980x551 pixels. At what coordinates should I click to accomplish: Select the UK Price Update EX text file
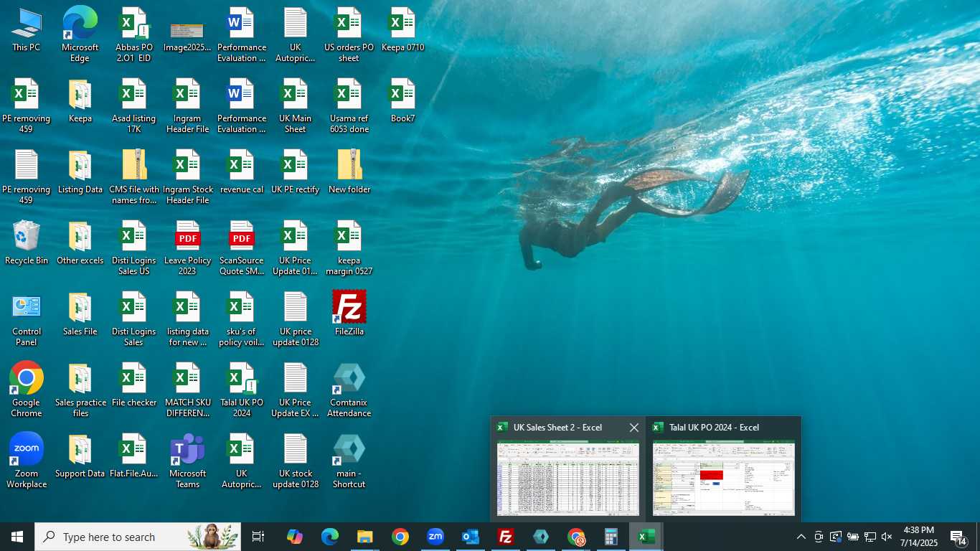(295, 390)
